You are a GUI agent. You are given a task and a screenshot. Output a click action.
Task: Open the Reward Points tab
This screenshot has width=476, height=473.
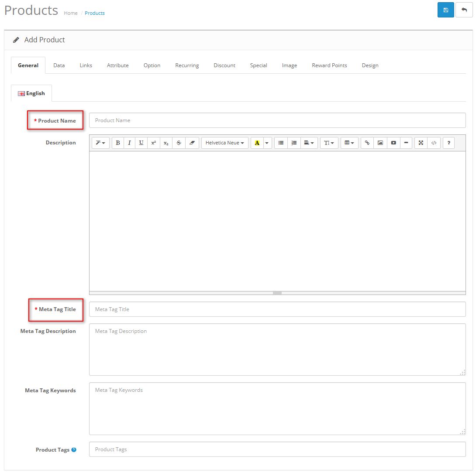coord(329,65)
